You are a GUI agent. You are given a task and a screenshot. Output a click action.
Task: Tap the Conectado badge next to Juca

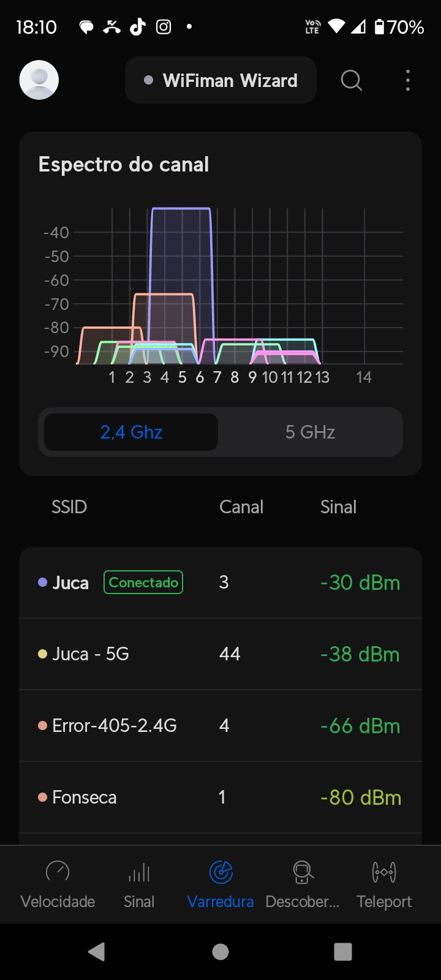(x=143, y=582)
